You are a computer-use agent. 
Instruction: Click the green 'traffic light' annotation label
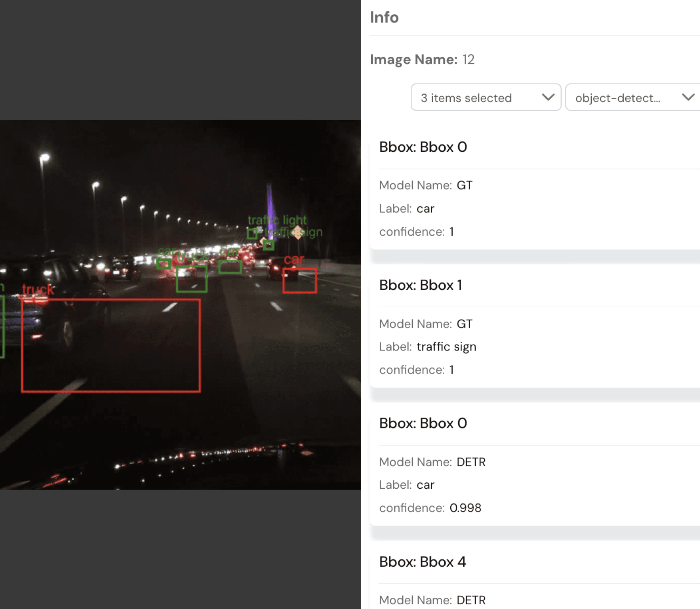pyautogui.click(x=277, y=220)
